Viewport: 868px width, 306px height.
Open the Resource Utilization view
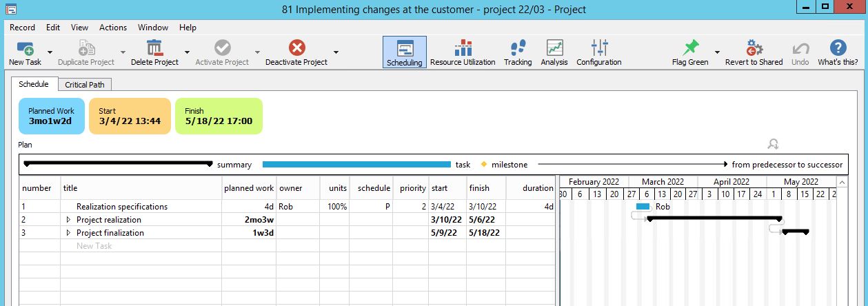coord(463,48)
